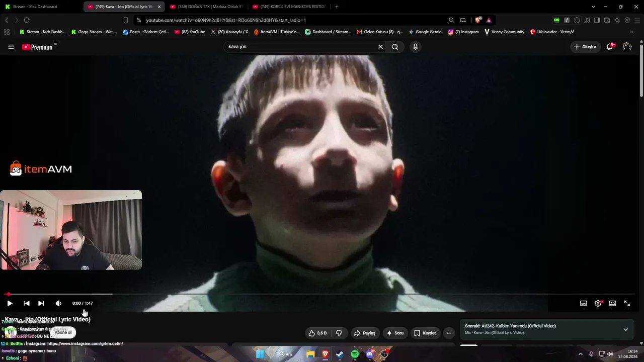Reload the current page
The height and width of the screenshot is (362, 644).
[27, 20]
